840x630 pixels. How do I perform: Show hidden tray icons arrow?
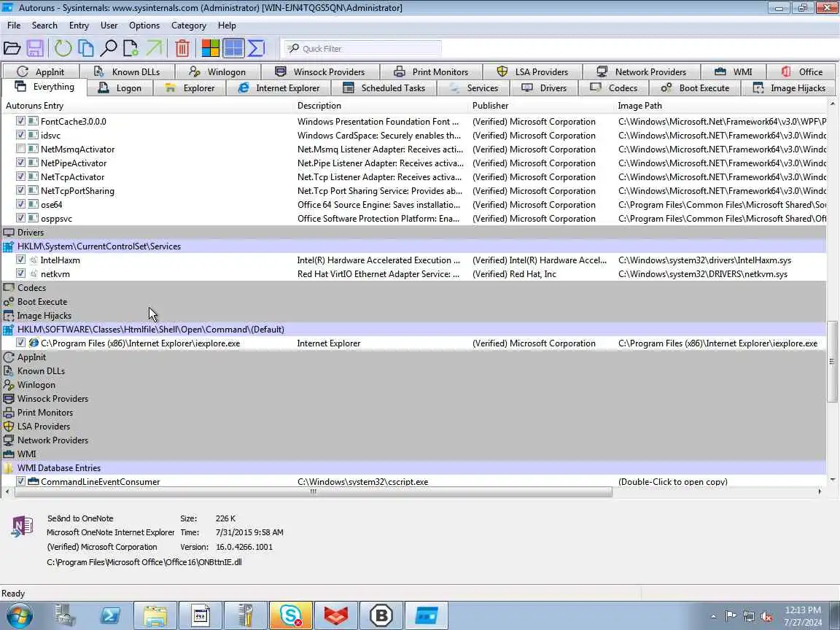713,617
